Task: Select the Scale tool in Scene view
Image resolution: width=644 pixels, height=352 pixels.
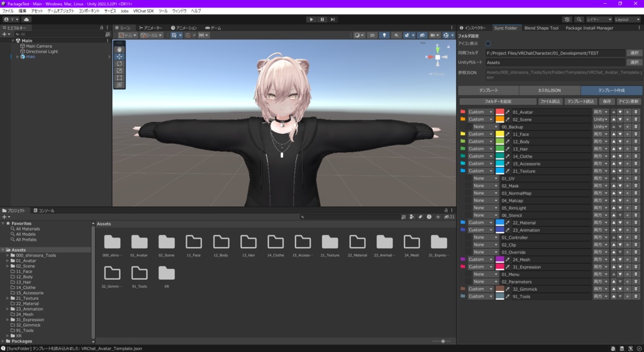Action: tap(119, 70)
